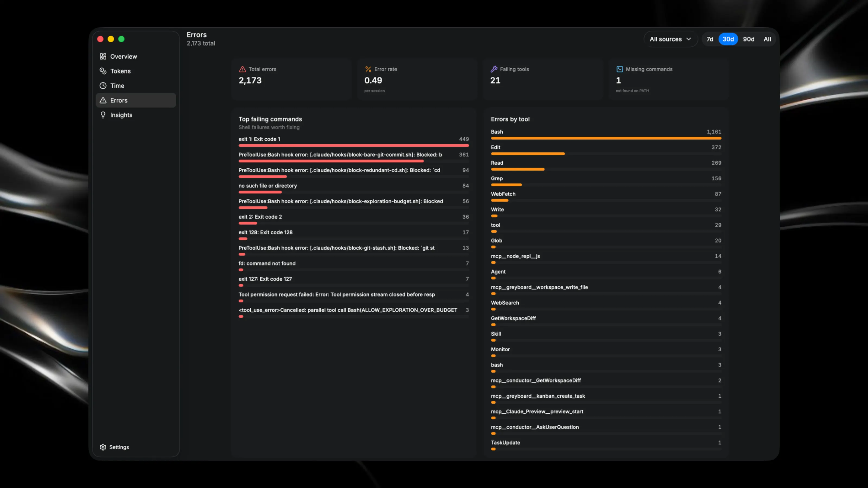Click mcp__conductor__GetWorkspaceDiff row
The image size is (868, 488).
[606, 383]
